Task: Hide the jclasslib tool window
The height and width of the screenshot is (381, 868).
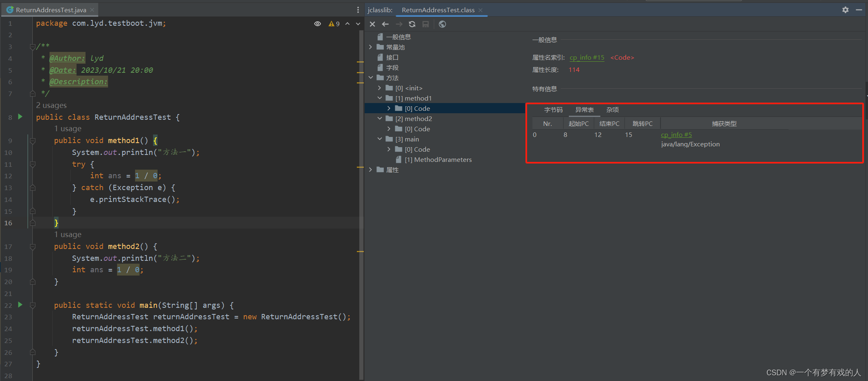Action: (859, 10)
